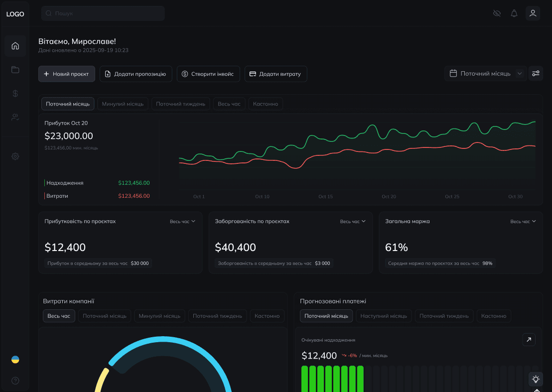Open the users icon in sidebar
552x392 pixels.
point(15,117)
